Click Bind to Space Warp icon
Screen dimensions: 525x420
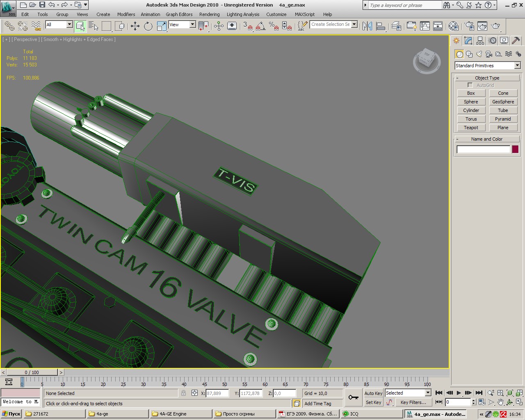[36, 26]
